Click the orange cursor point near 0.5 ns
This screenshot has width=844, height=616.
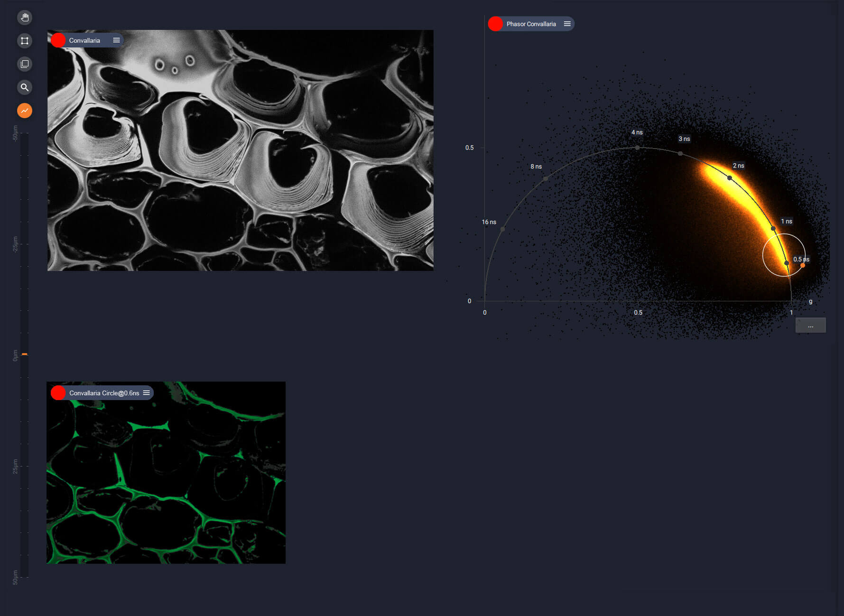(802, 265)
